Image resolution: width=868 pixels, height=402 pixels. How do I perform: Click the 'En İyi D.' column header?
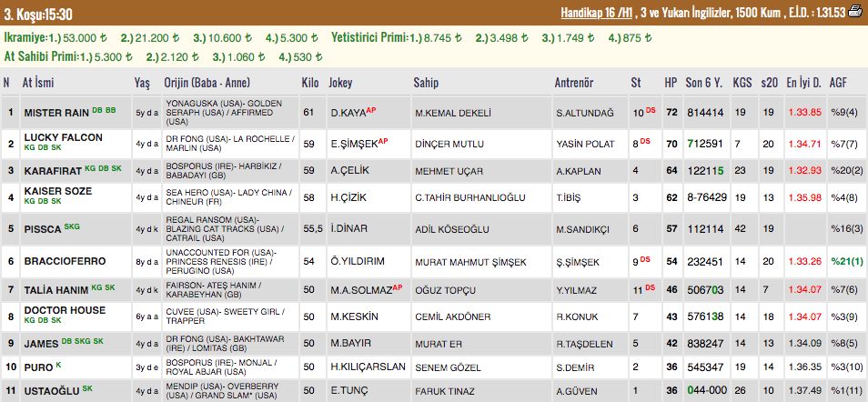(x=803, y=83)
